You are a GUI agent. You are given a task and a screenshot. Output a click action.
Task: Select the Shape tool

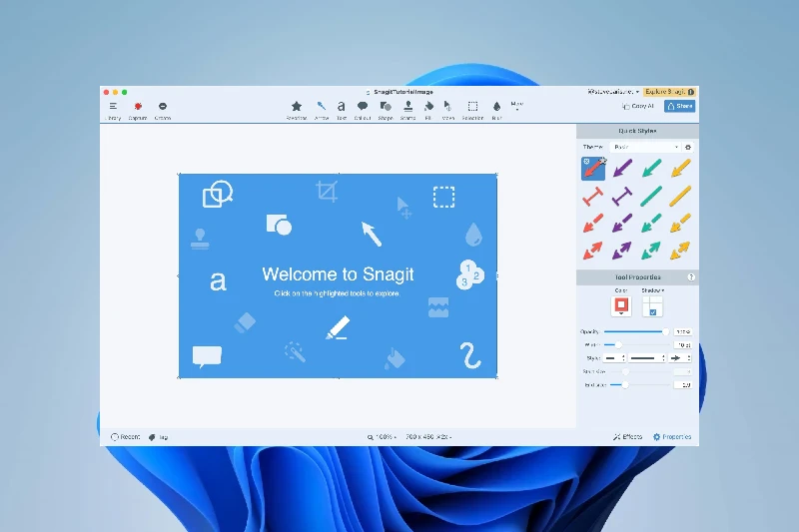tap(386, 110)
